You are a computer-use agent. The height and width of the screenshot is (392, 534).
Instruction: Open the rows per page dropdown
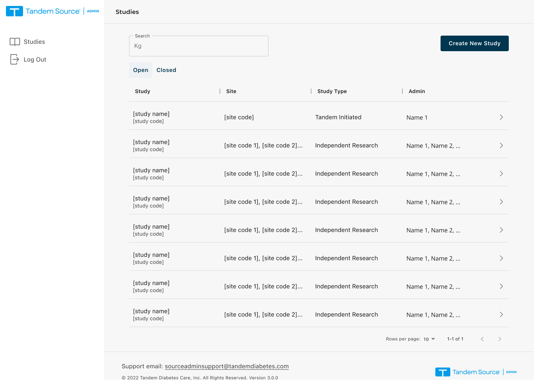429,339
